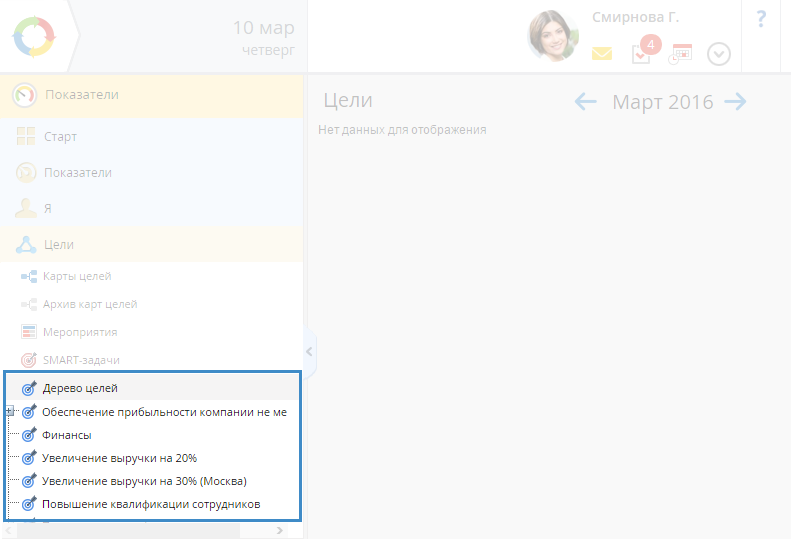Open Архив карт целей link

(89, 304)
